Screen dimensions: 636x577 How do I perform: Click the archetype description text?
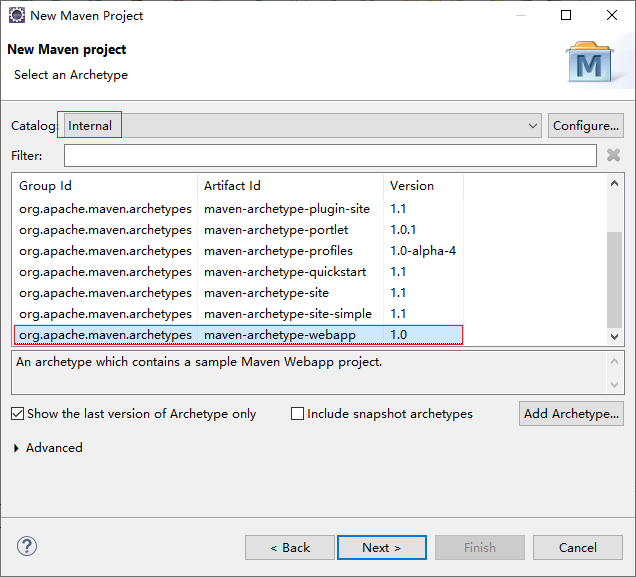(199, 362)
